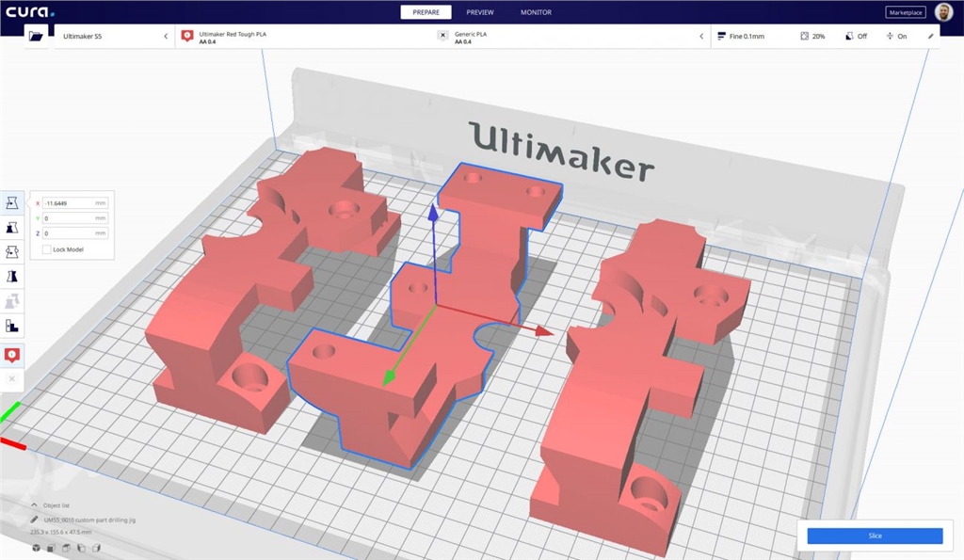Switch to the PREVIEW stage tab
This screenshot has height=560, width=964.
tap(480, 12)
